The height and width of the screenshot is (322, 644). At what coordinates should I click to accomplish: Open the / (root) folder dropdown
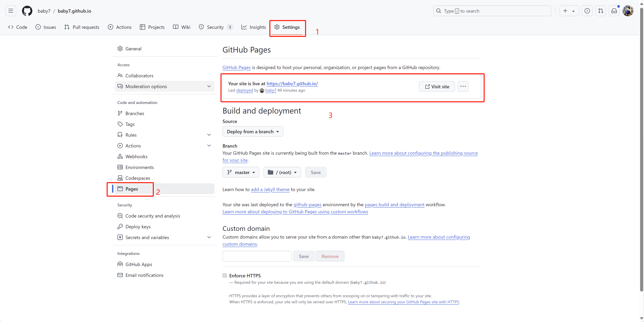[x=282, y=172]
